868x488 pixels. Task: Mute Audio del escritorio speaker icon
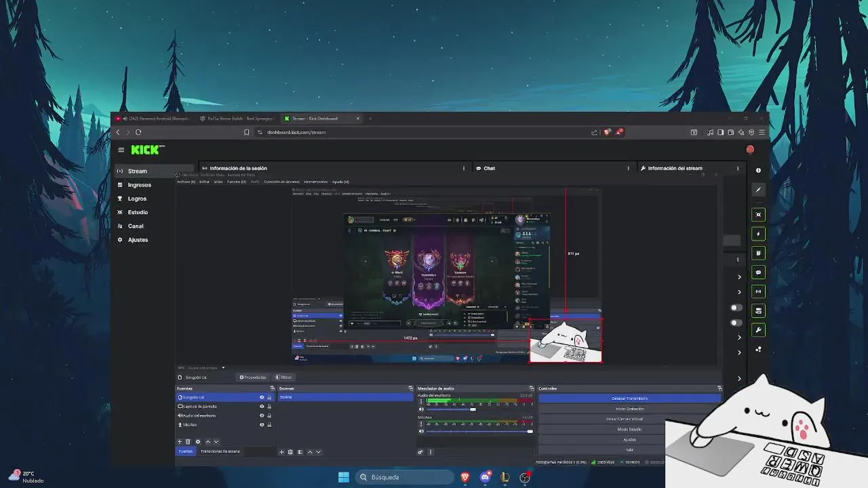(x=421, y=409)
